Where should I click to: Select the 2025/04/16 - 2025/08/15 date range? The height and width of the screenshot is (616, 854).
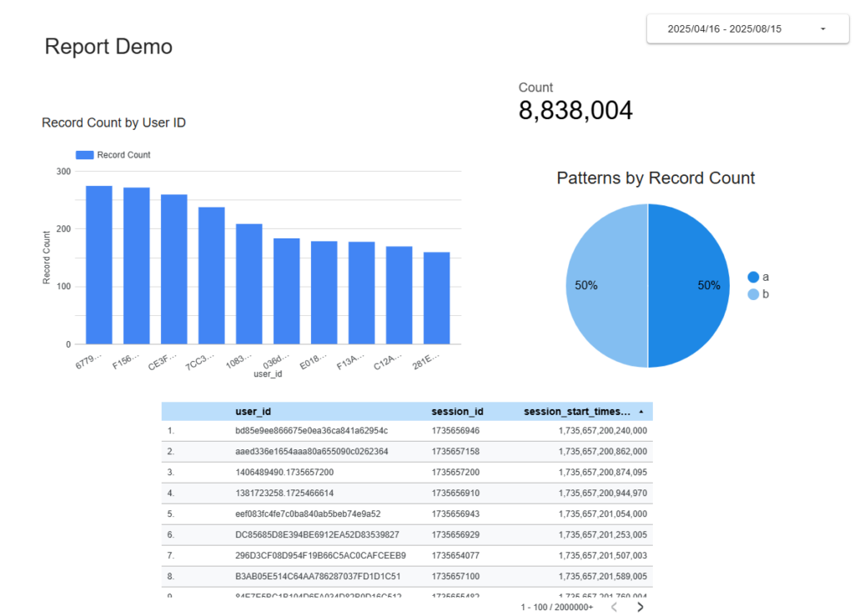point(724,29)
